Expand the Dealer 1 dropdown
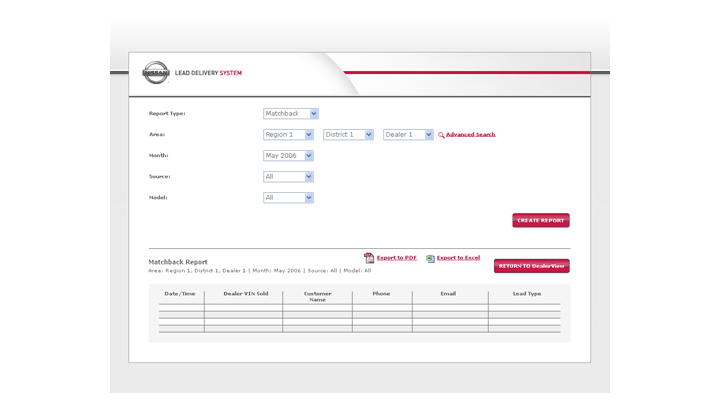The image size is (720, 410). coord(408,135)
